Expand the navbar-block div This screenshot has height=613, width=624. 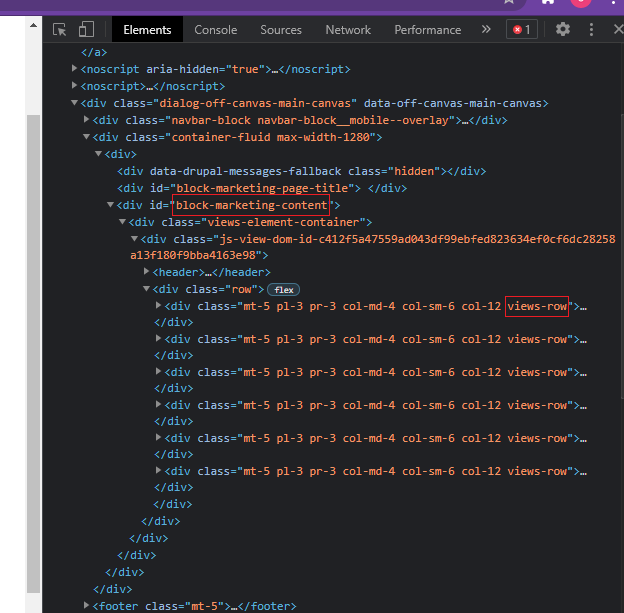(86, 119)
